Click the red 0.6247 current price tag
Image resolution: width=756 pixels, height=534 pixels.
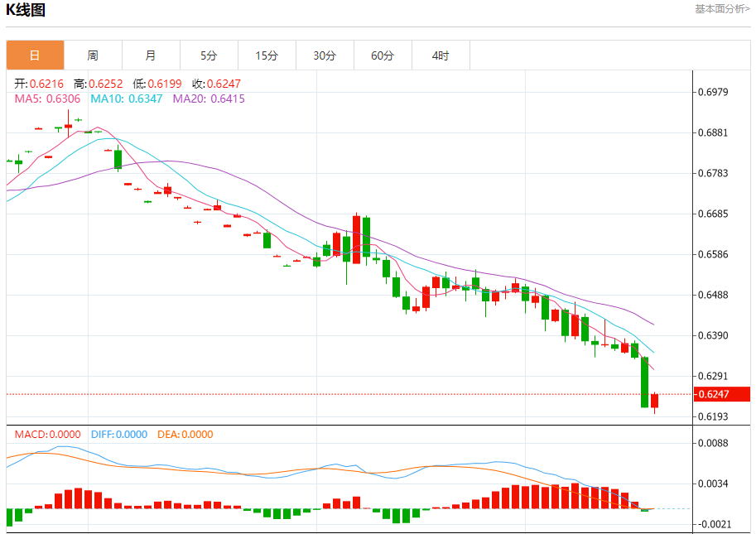point(722,394)
